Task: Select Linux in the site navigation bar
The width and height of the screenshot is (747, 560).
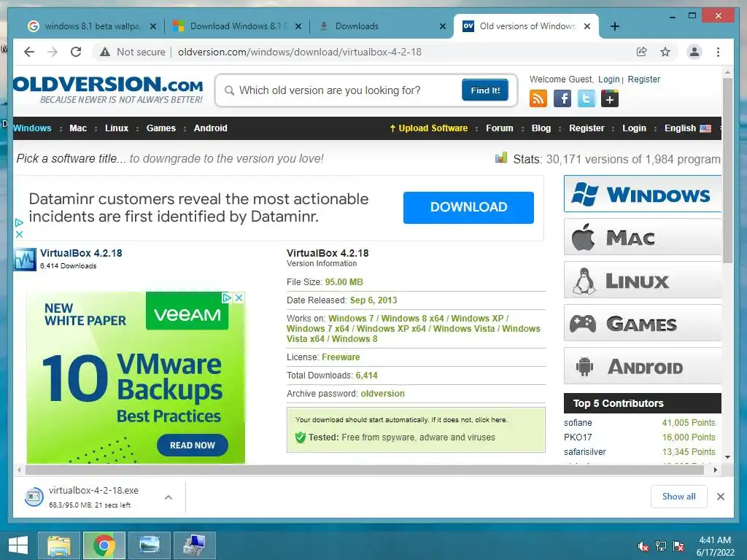Action: coord(117,128)
